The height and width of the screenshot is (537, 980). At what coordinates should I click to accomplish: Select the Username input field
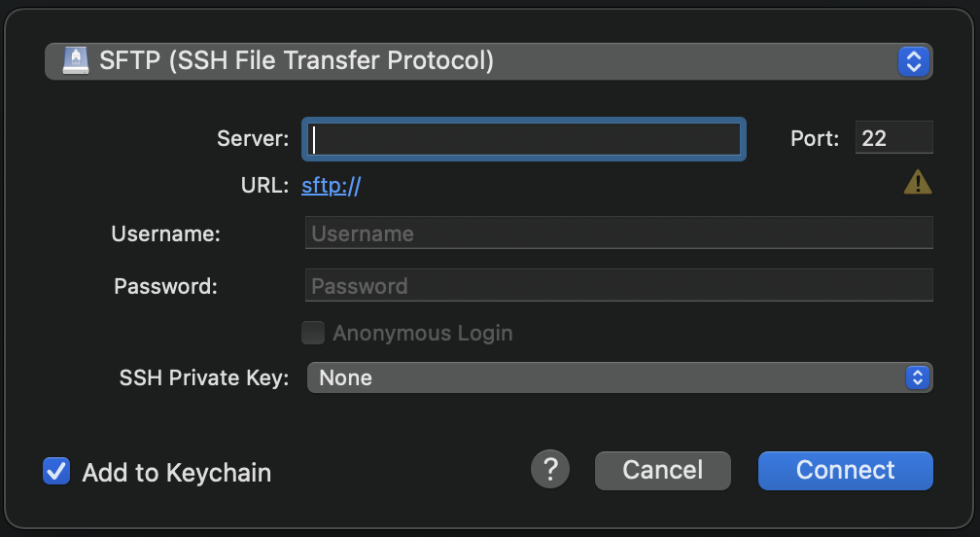(618, 233)
